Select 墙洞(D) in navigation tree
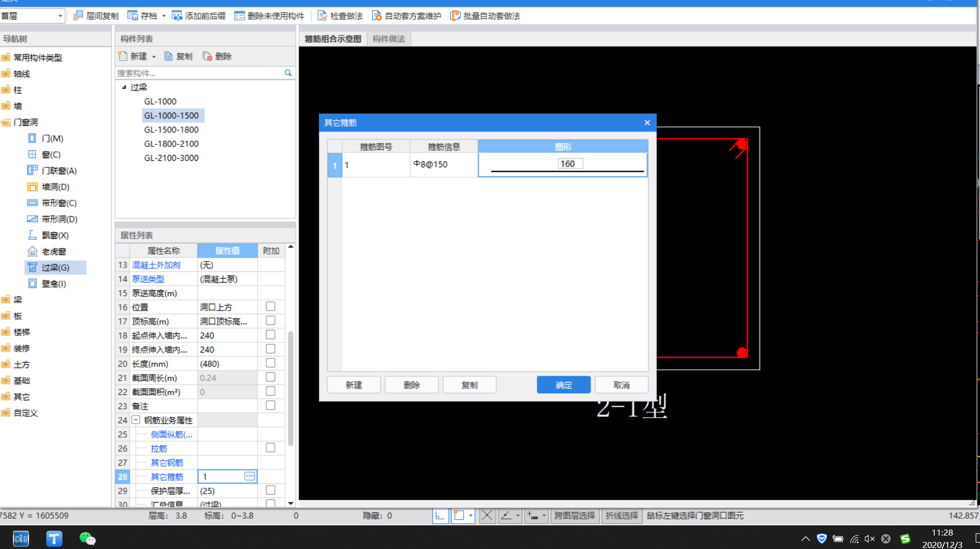The image size is (980, 549). [55, 187]
